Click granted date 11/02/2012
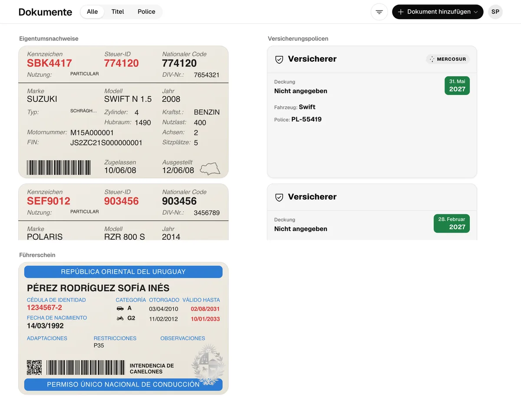 (x=164, y=319)
